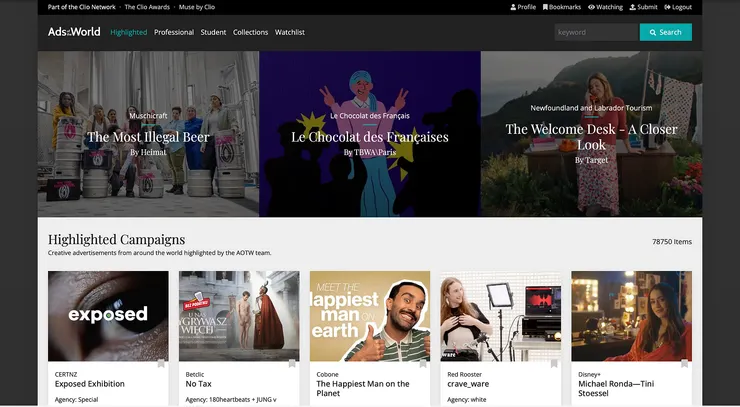This screenshot has width=740, height=407.
Task: Open the Profile link
Action: (x=523, y=7)
